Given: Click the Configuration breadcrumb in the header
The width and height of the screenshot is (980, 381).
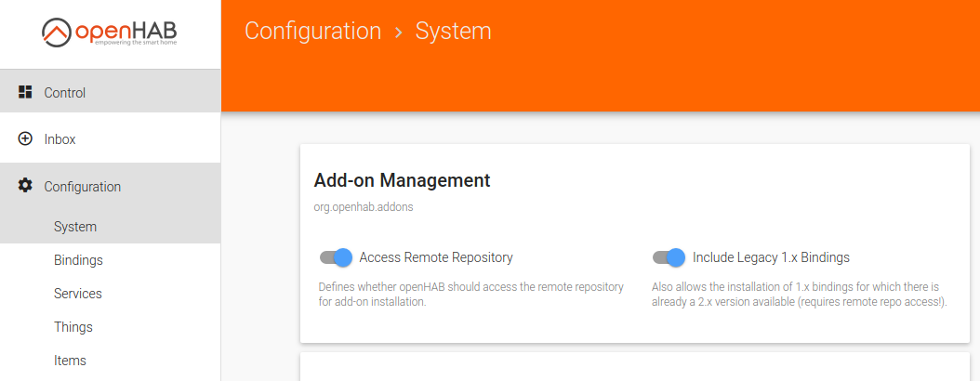Looking at the screenshot, I should pos(312,32).
